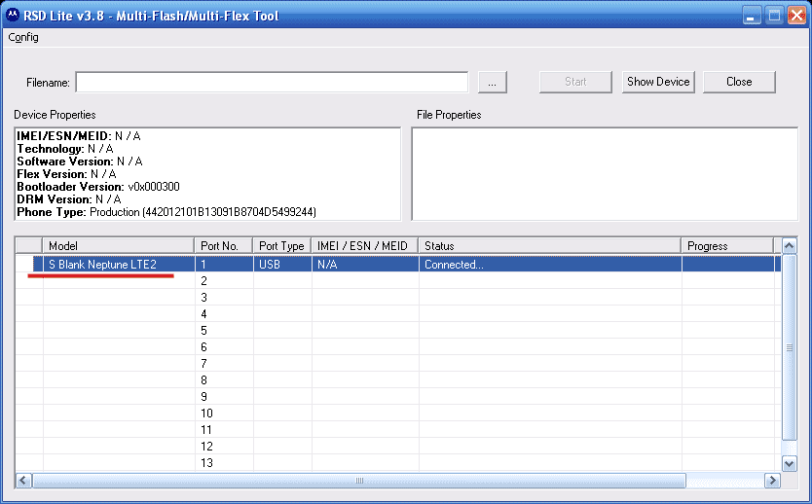Image resolution: width=812 pixels, height=504 pixels.
Task: Click the IMEI/ESN/MEID property line
Action: click(x=79, y=136)
